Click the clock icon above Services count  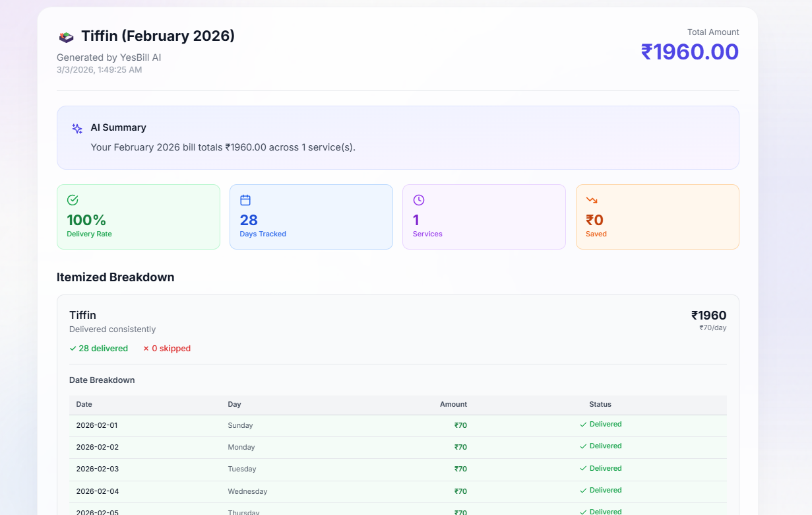[418, 200]
